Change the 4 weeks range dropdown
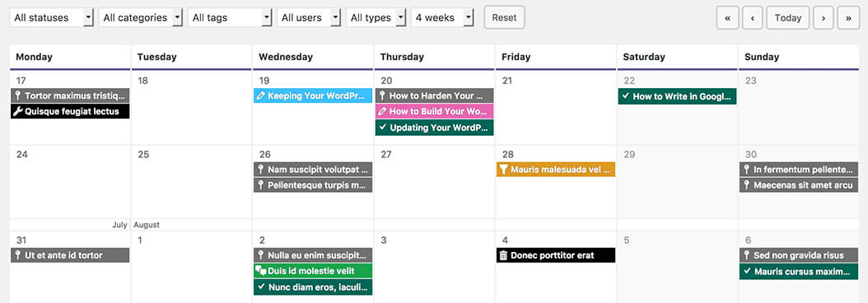Viewport: 868px width, 303px height. coord(443,18)
